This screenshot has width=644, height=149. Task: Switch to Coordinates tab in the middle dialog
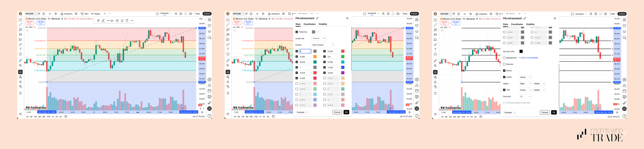click(309, 24)
